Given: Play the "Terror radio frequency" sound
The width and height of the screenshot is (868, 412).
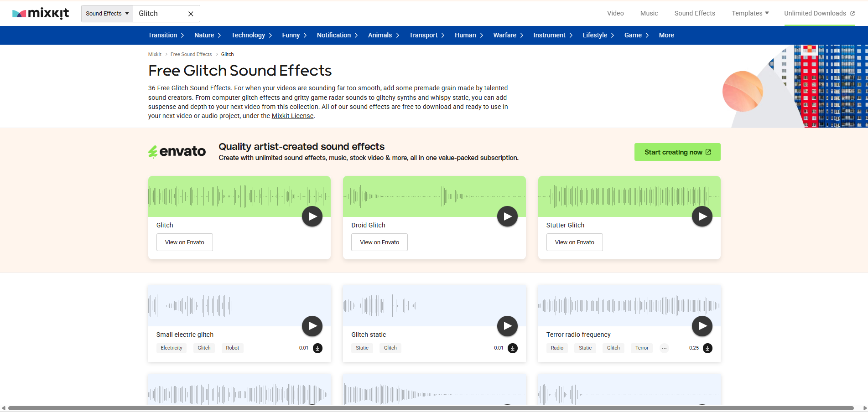Looking at the screenshot, I should 702,326.
